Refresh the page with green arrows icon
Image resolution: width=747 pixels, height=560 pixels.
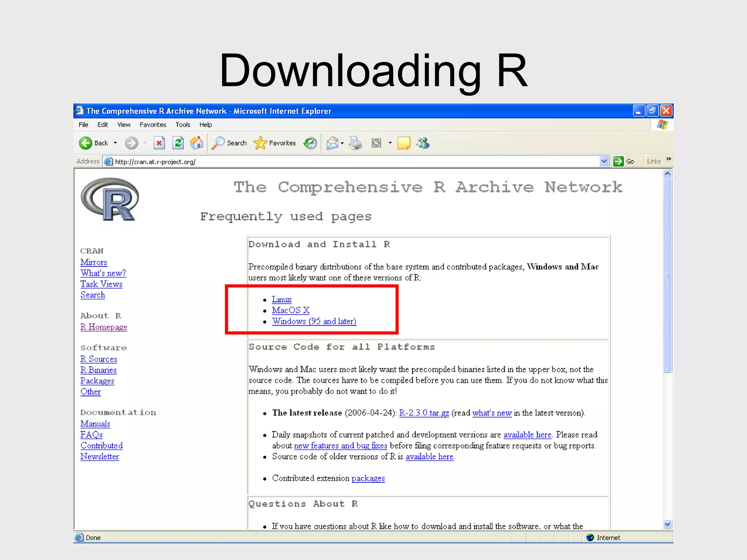tap(178, 143)
